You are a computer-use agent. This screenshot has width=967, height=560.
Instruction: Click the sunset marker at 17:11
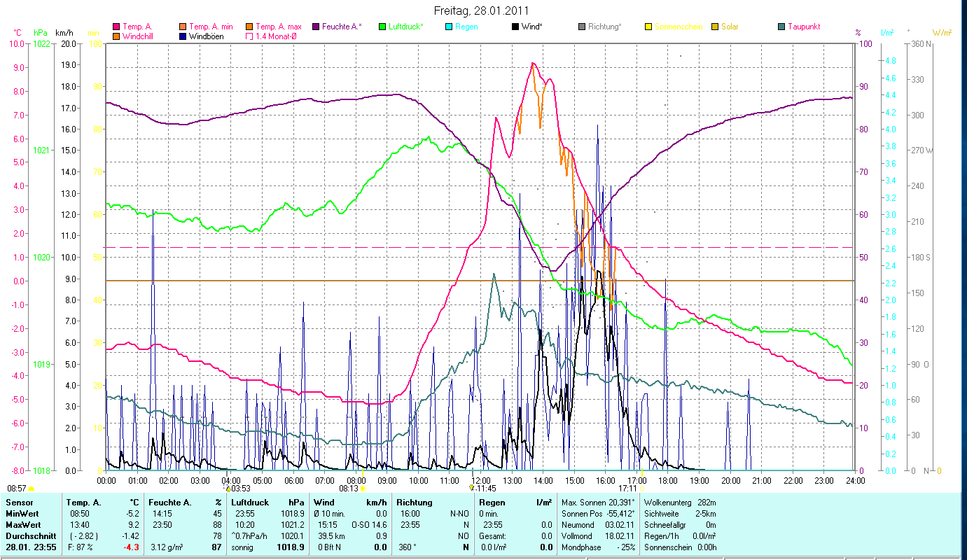[641, 489]
